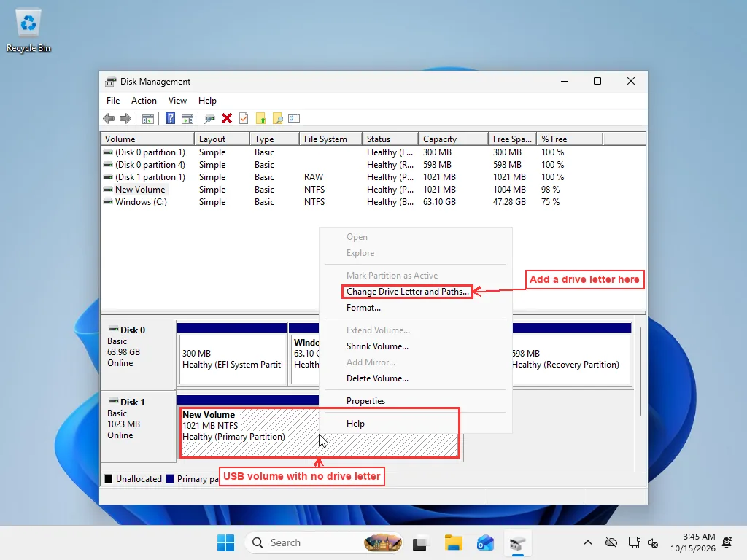Viewport: 747px width, 560px height.
Task: Click the Disk Management taskbar icon
Action: [517, 542]
